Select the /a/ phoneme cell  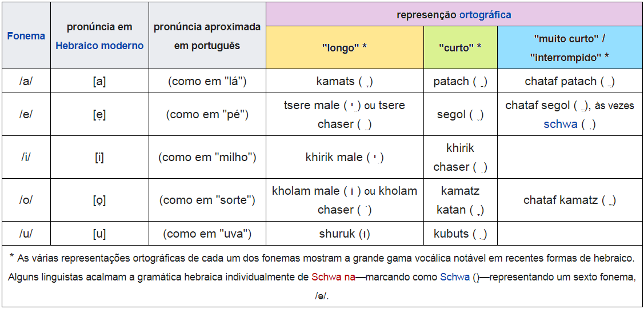click(26, 81)
